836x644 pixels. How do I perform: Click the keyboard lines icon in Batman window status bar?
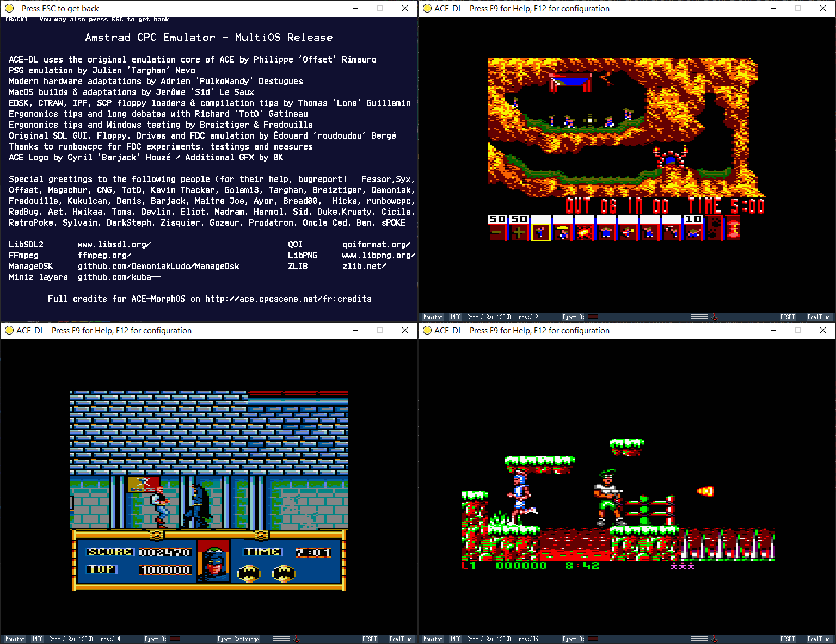[x=281, y=639]
